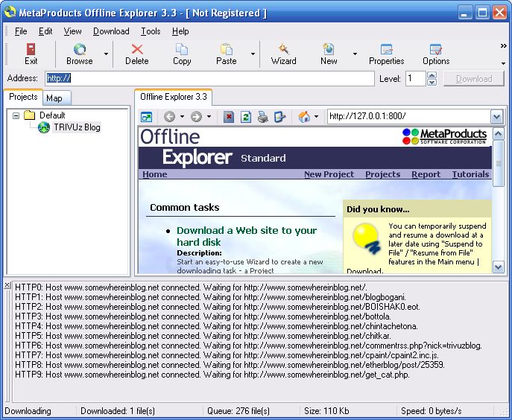
Task: Collapse the Default folder tree node
Action: (x=16, y=115)
